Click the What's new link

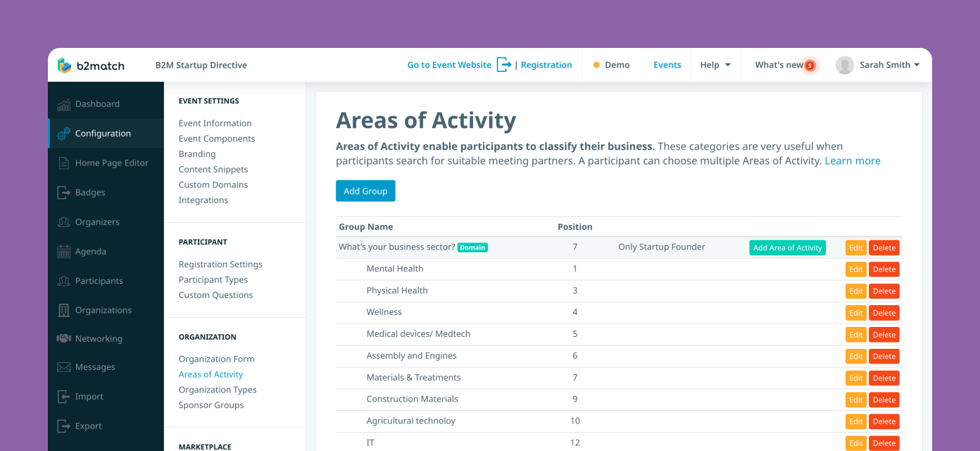(x=779, y=65)
